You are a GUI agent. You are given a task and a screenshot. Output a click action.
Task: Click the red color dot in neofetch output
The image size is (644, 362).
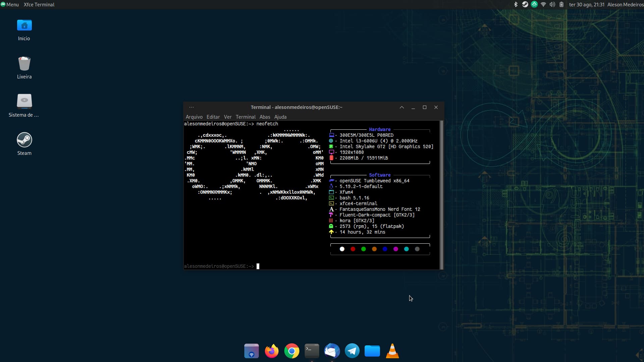tap(353, 249)
